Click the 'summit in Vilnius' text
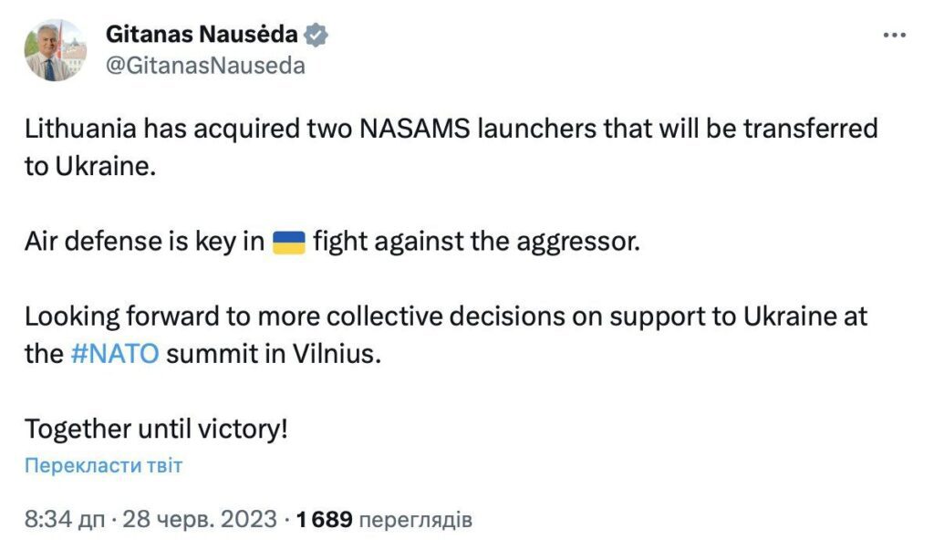This screenshot has width=934, height=560. click(274, 354)
